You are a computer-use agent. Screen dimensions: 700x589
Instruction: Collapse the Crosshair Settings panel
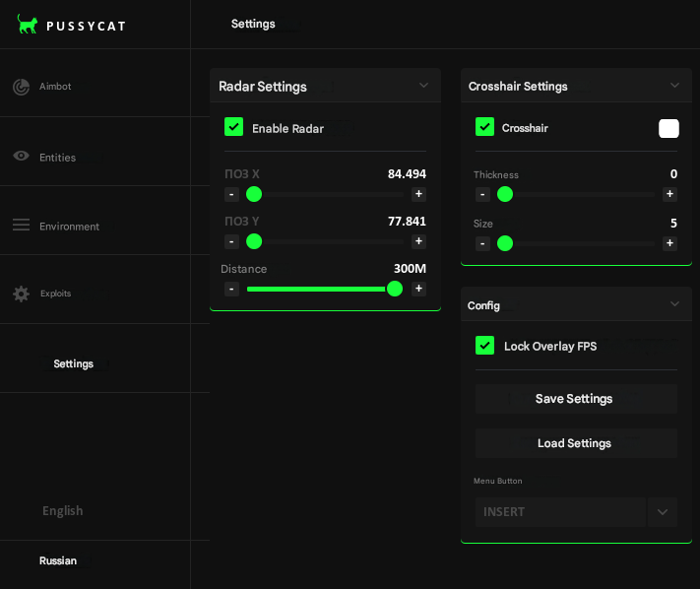674,86
